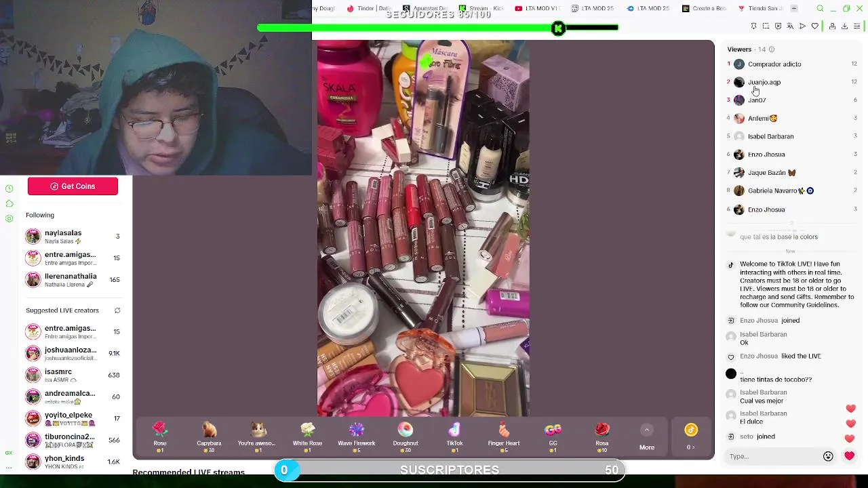This screenshot has height=488, width=868.
Task: Open the browser history clock icon
Action: 9,188
